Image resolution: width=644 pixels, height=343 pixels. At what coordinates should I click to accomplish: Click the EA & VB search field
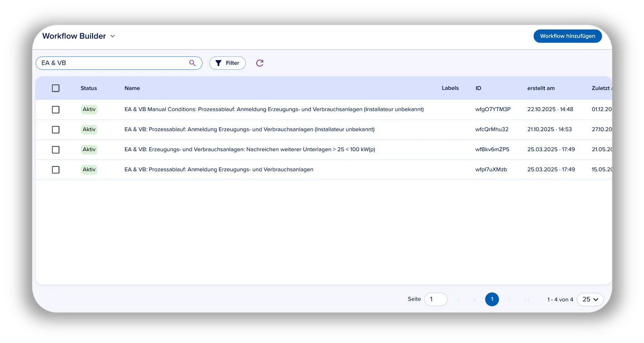[x=119, y=63]
